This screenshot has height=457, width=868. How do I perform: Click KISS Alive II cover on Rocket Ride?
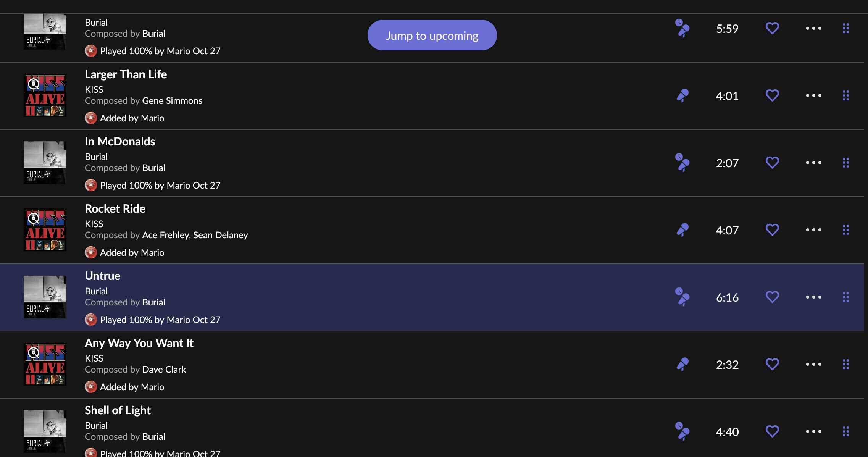[x=45, y=230]
